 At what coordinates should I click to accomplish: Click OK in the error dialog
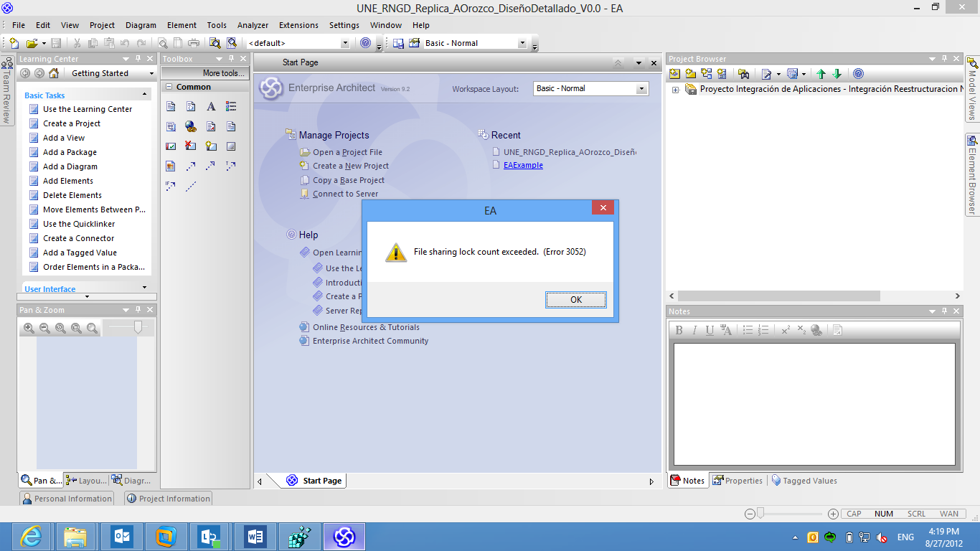575,300
